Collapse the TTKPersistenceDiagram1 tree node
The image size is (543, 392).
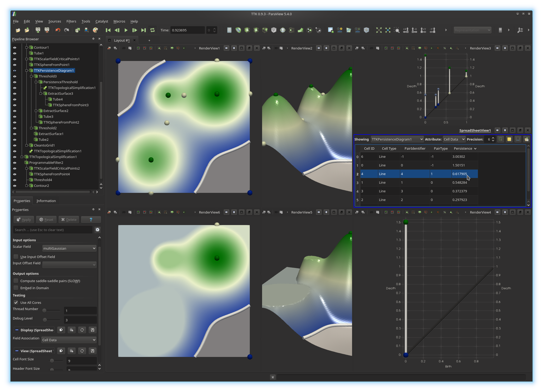tap(26, 71)
